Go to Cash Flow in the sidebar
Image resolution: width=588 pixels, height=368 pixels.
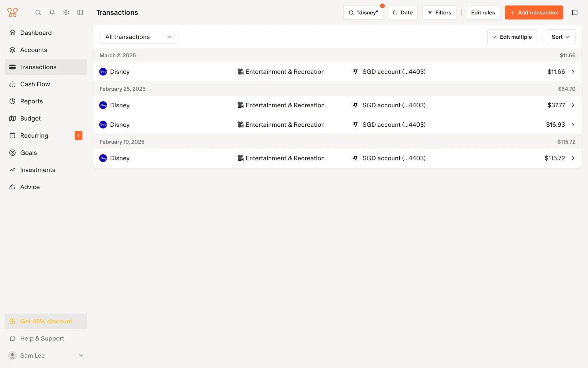coord(35,84)
